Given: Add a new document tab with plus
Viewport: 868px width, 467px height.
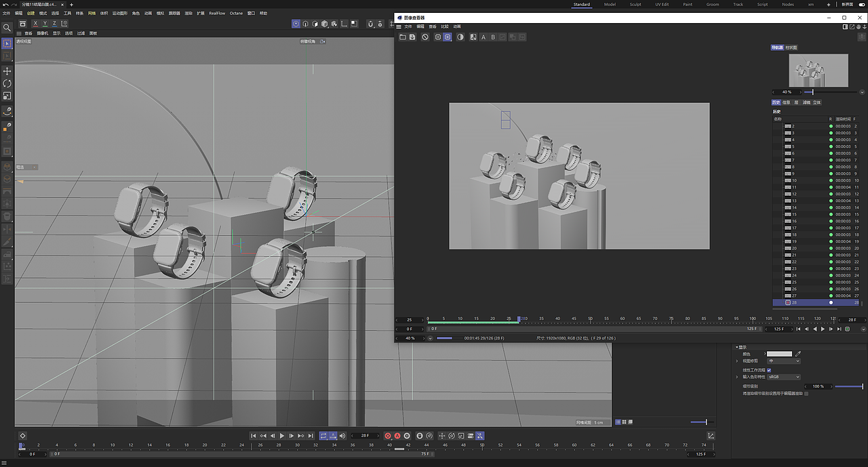Looking at the screenshot, I should point(72,4).
